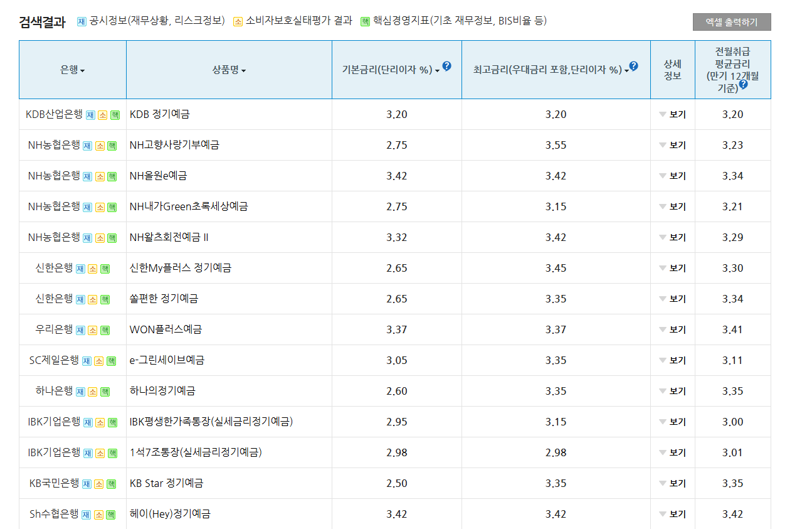Click Sh수협은행 핵심경영지표 핵 icon
This screenshot has width=812, height=529.
[110, 515]
